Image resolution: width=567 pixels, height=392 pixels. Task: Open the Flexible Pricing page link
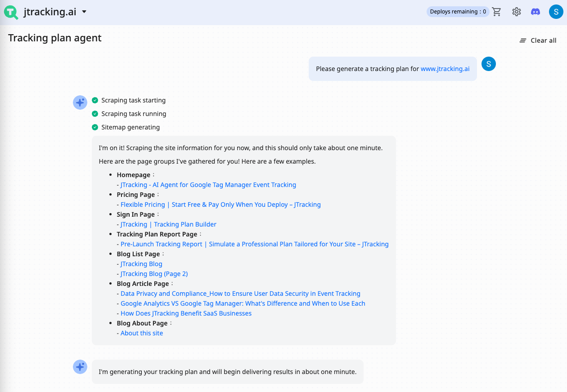click(220, 205)
